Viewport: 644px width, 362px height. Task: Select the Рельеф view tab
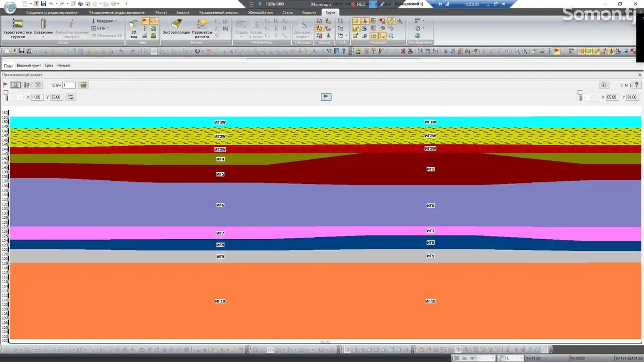(x=64, y=65)
